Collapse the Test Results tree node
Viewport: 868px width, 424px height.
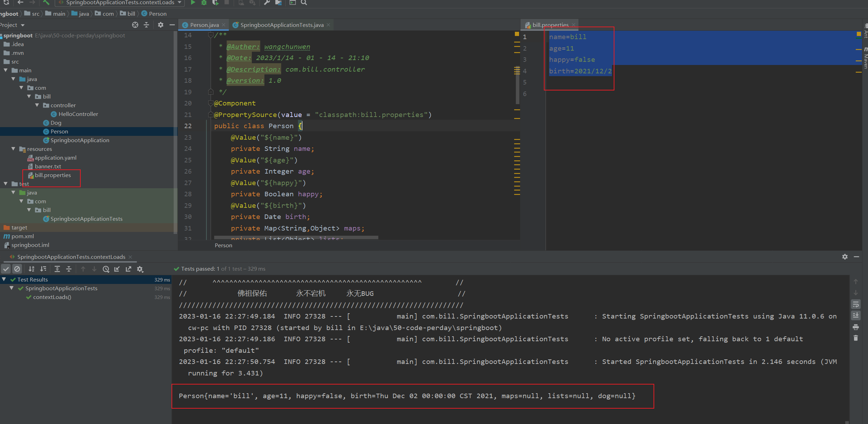(4, 279)
